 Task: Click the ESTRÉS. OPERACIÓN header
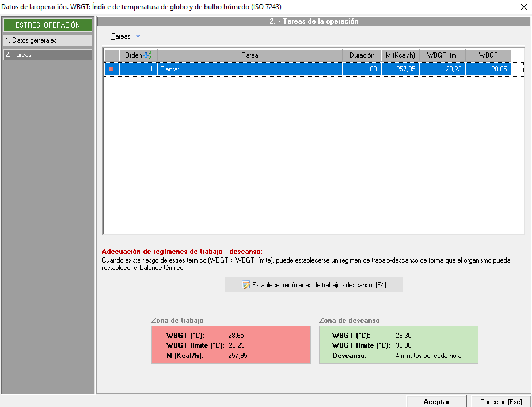tap(47, 25)
